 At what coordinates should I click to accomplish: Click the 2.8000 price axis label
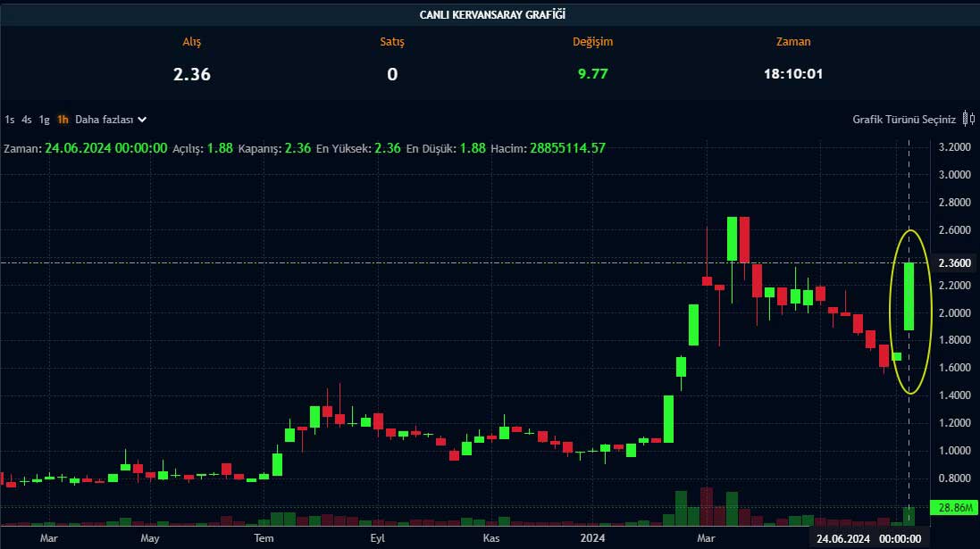[x=954, y=202]
